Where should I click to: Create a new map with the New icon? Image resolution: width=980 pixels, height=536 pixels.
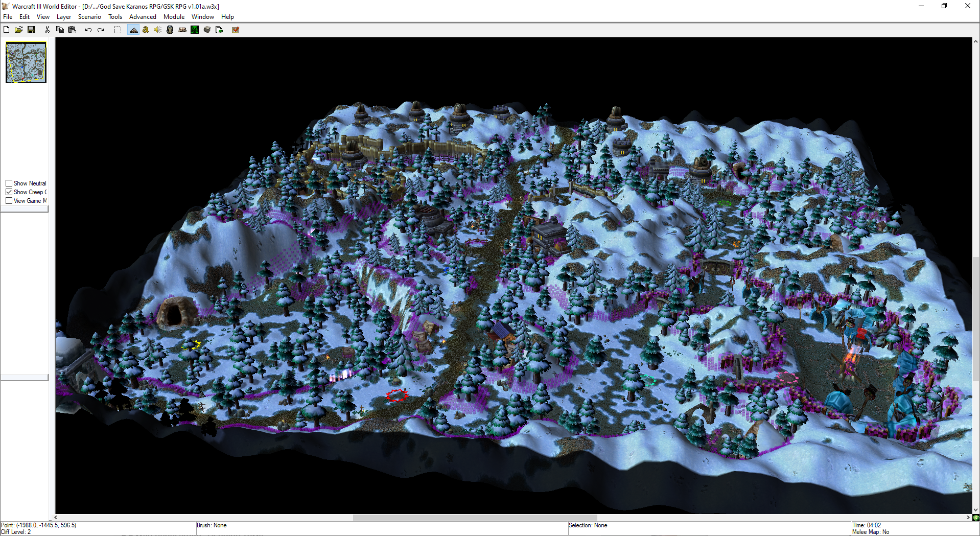tap(7, 30)
